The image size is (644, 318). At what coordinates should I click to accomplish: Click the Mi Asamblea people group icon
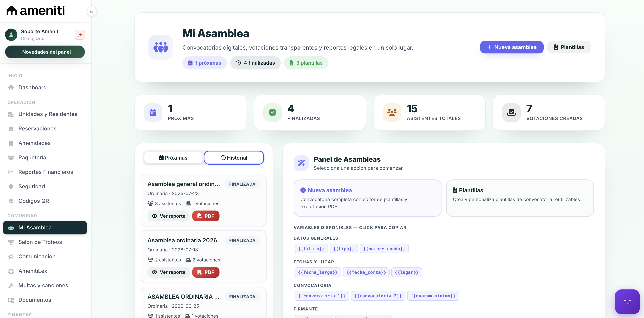[x=161, y=47]
